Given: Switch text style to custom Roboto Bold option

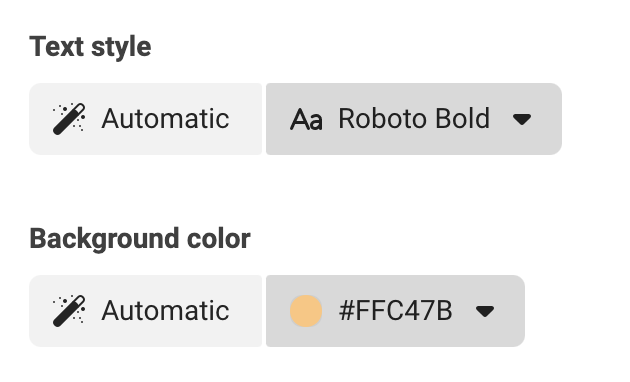Looking at the screenshot, I should [414, 119].
